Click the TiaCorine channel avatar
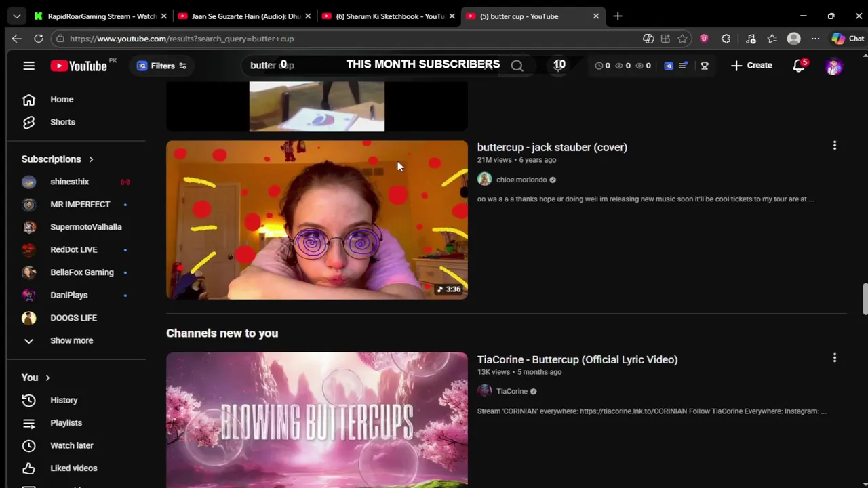Image resolution: width=868 pixels, height=488 pixels. [x=484, y=391]
